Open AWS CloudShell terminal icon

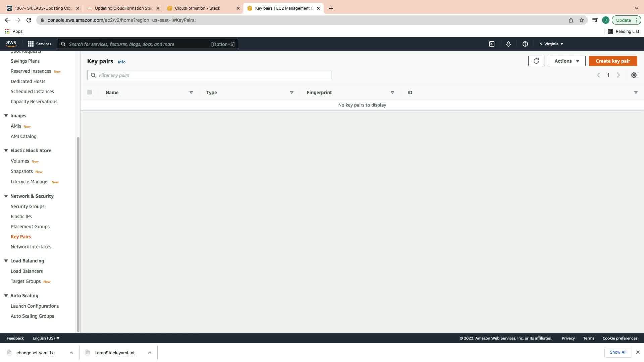tap(492, 44)
